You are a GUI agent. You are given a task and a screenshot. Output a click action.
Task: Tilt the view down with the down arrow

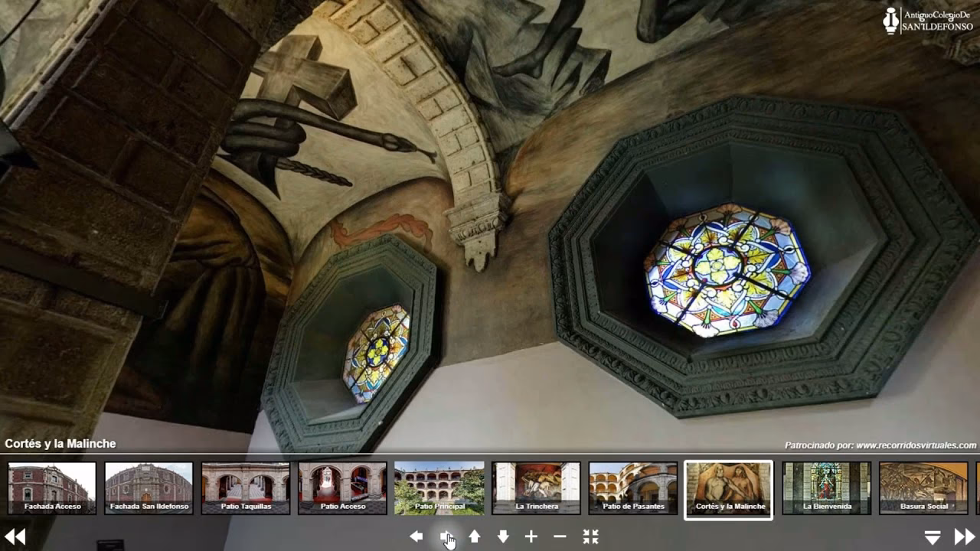(503, 537)
